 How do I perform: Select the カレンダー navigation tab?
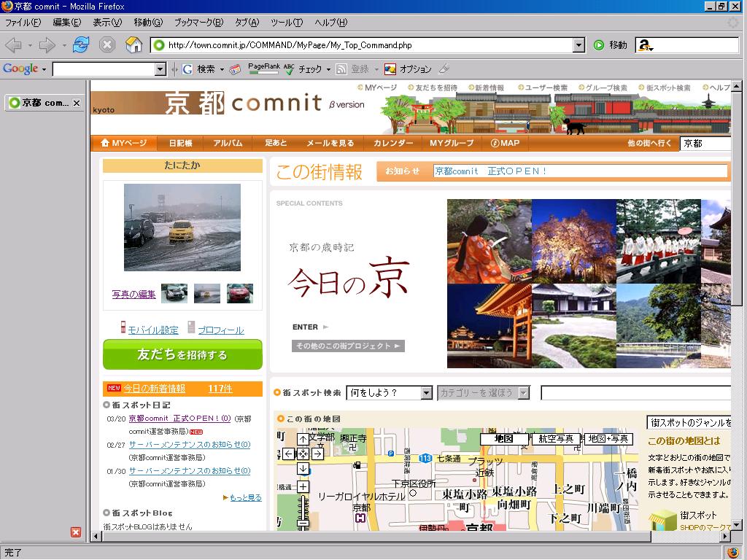pos(393,143)
